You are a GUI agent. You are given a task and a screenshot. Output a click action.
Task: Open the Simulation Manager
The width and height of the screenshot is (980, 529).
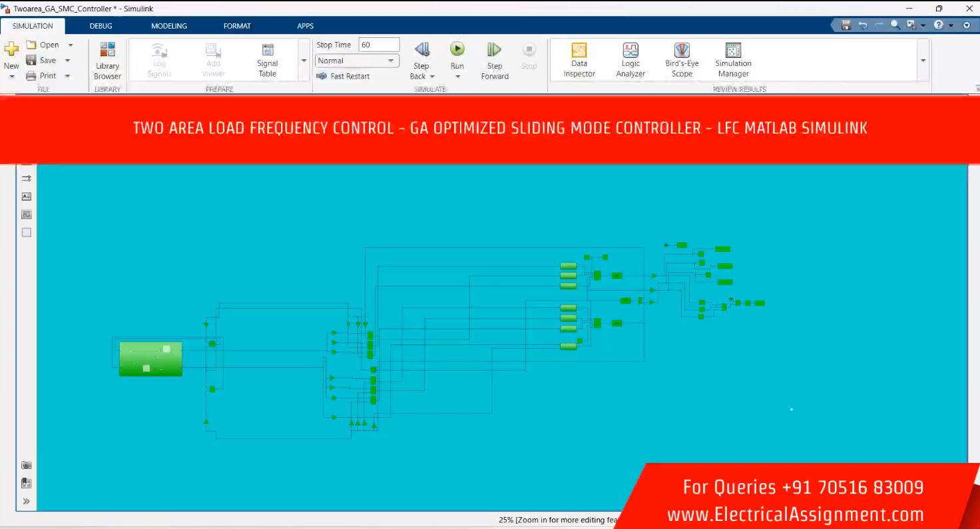click(x=733, y=60)
